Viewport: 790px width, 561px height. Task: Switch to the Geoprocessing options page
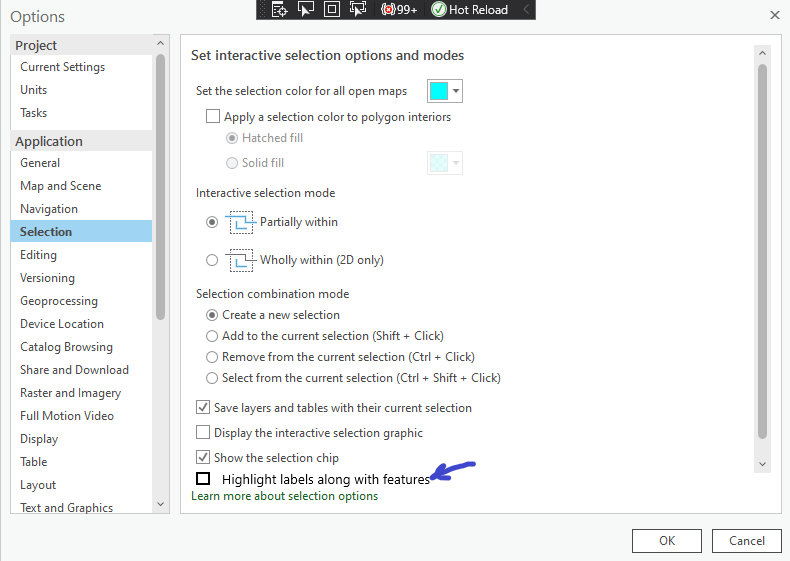click(x=59, y=301)
